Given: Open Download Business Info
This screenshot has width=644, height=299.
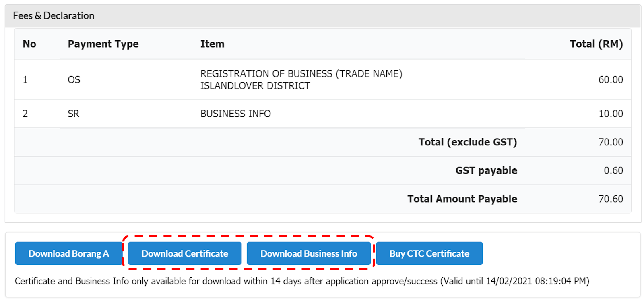Looking at the screenshot, I should click(309, 253).
